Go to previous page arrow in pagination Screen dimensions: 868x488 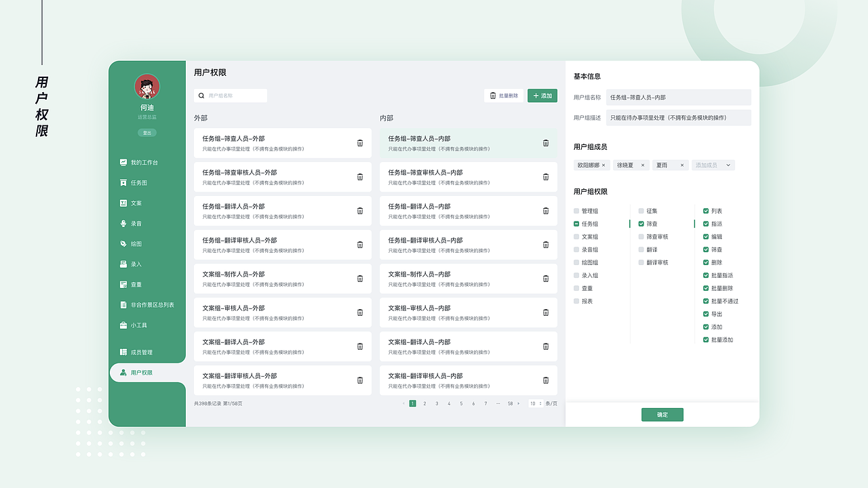[403, 403]
